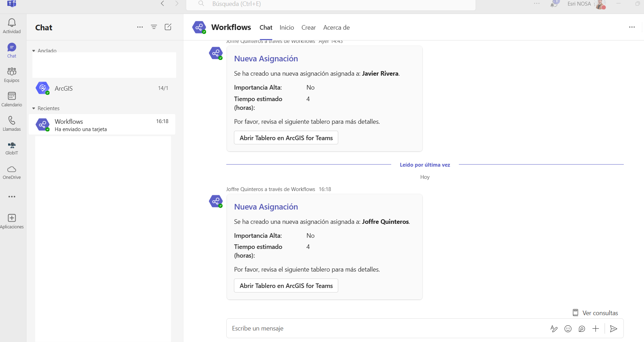This screenshot has height=342, width=644.
Task: Open OneDrive from the left rail
Action: point(12,172)
